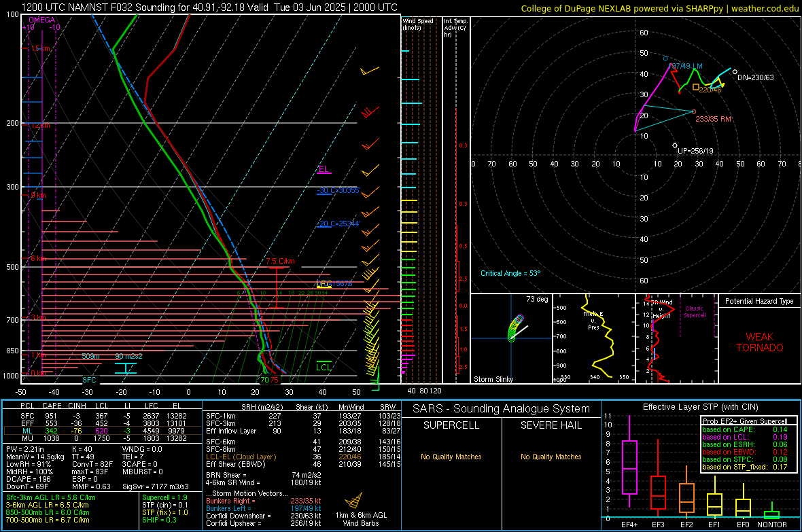Click the Storm Slinky colored circles
Viewport: 802px width, 532px height.
pos(516,328)
